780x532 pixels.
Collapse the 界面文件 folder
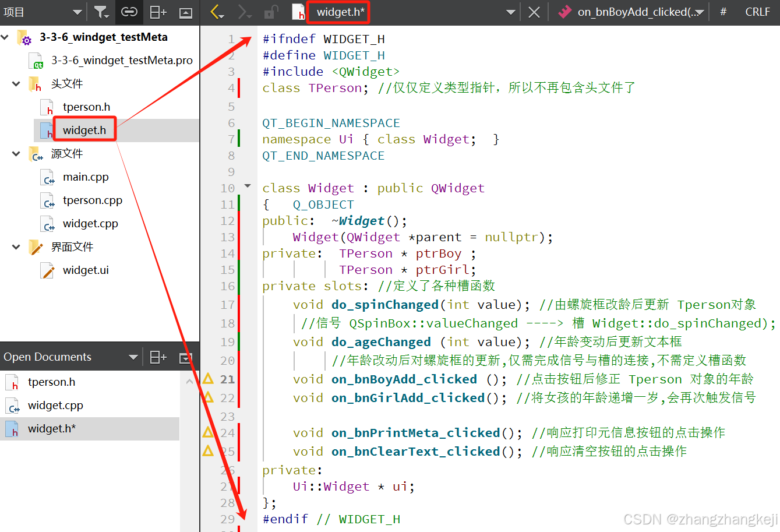[16, 247]
